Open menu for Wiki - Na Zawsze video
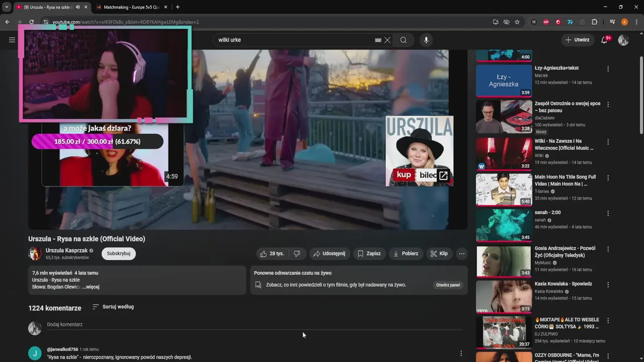The width and height of the screenshot is (644, 362). click(608, 142)
